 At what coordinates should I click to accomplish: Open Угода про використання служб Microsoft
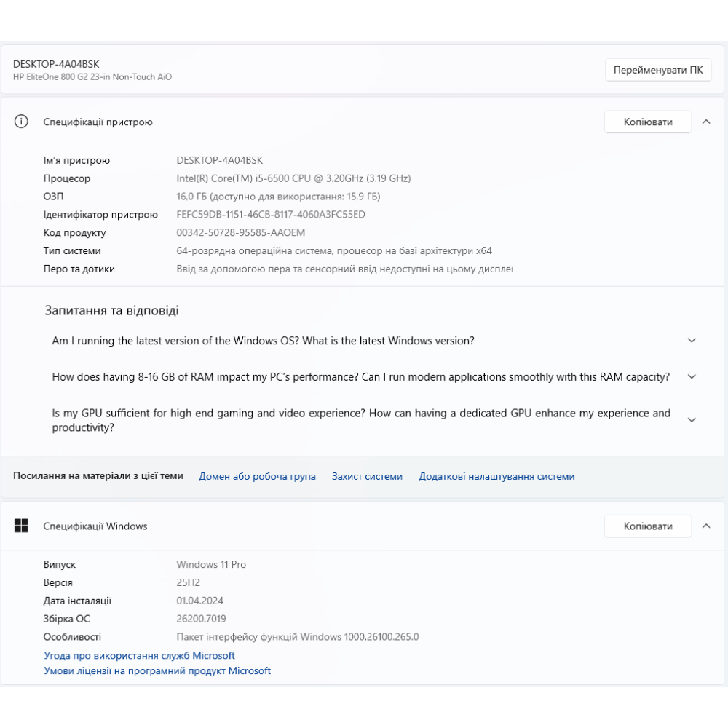139,656
